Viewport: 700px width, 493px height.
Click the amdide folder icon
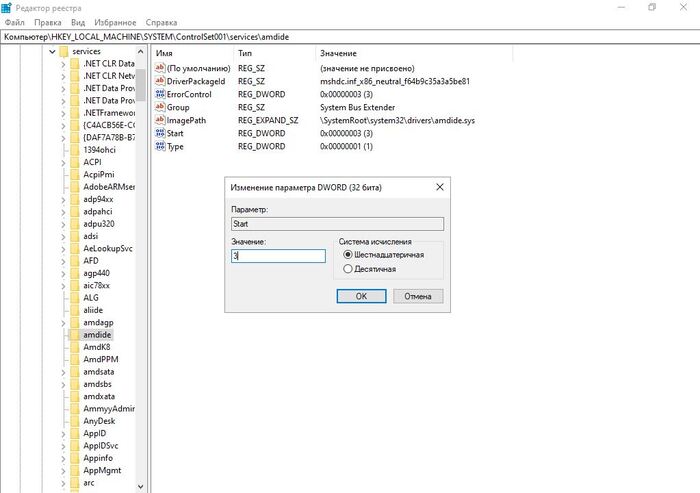tap(75, 334)
